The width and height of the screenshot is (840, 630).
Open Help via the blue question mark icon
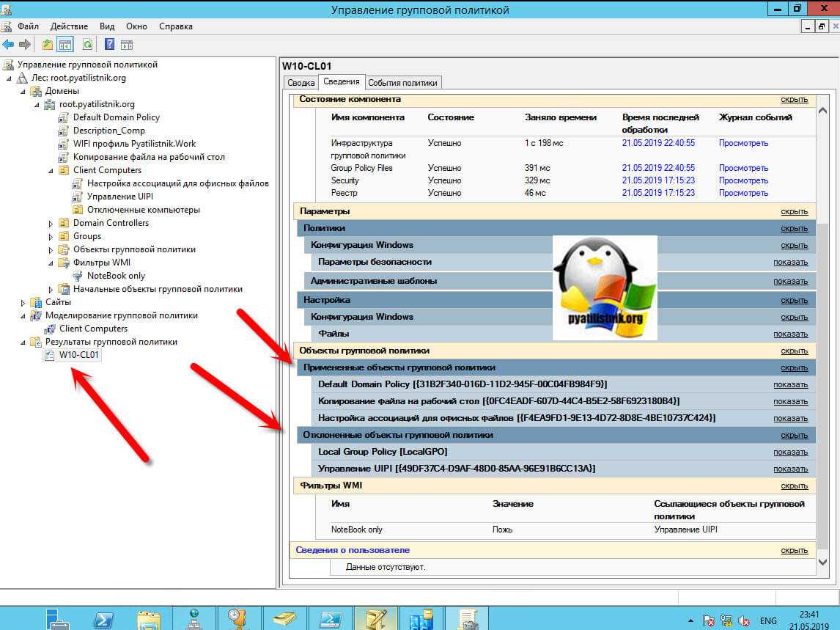[109, 45]
